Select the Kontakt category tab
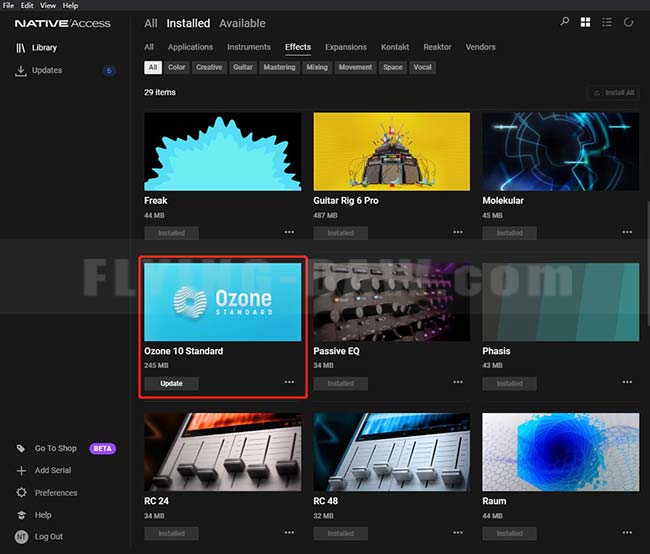 [x=395, y=47]
